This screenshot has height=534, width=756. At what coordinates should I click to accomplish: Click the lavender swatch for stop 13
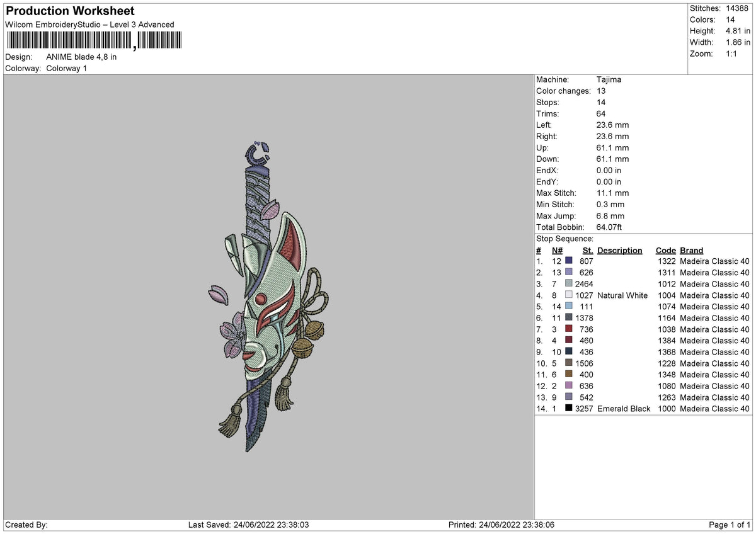point(566,397)
